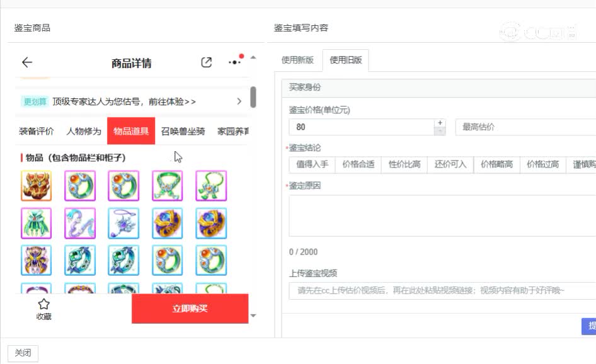Viewport: 596px width, 364px height.
Task: Select the green robe item starting the second row
Action: (36, 223)
